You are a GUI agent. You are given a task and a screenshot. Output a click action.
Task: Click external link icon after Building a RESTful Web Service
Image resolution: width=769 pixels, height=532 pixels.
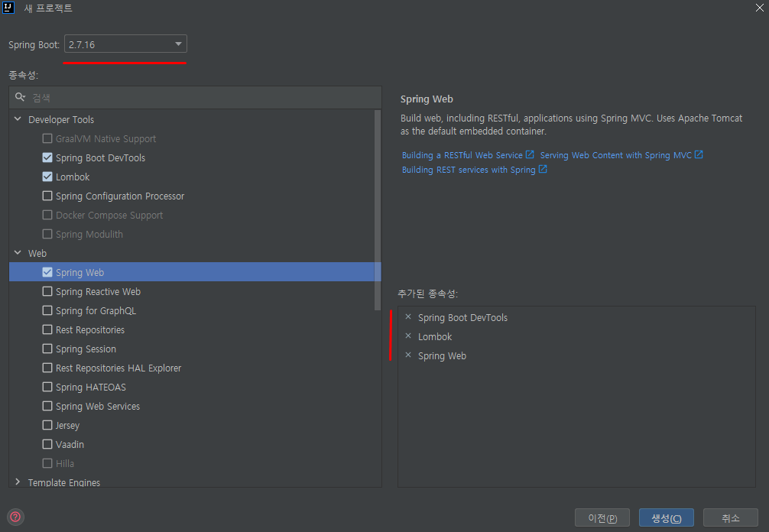click(x=530, y=154)
